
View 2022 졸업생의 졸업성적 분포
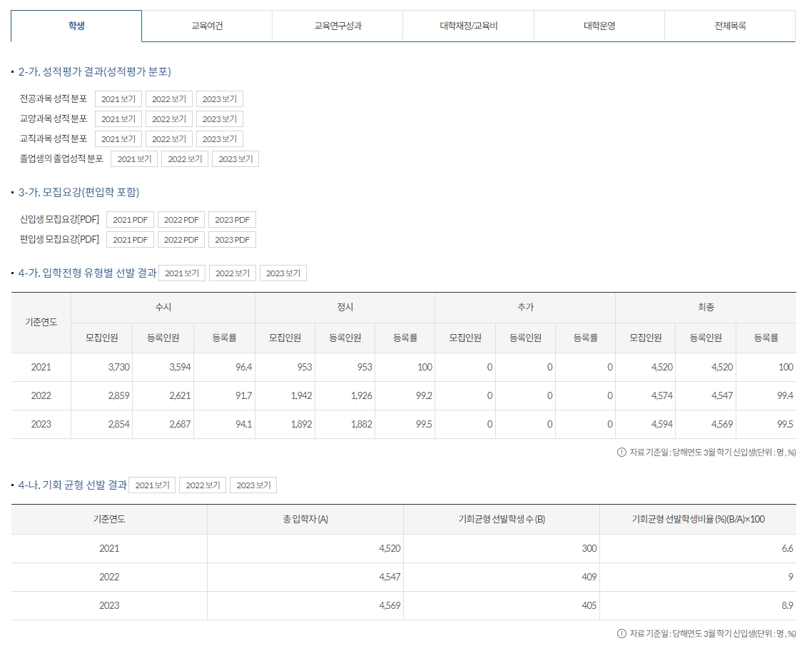(185, 159)
